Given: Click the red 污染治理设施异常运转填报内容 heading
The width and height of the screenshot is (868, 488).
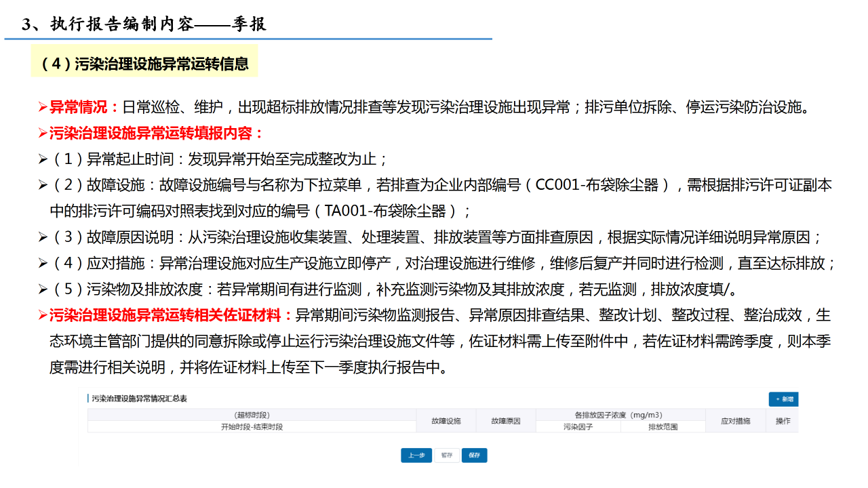Looking at the screenshot, I should [x=156, y=133].
